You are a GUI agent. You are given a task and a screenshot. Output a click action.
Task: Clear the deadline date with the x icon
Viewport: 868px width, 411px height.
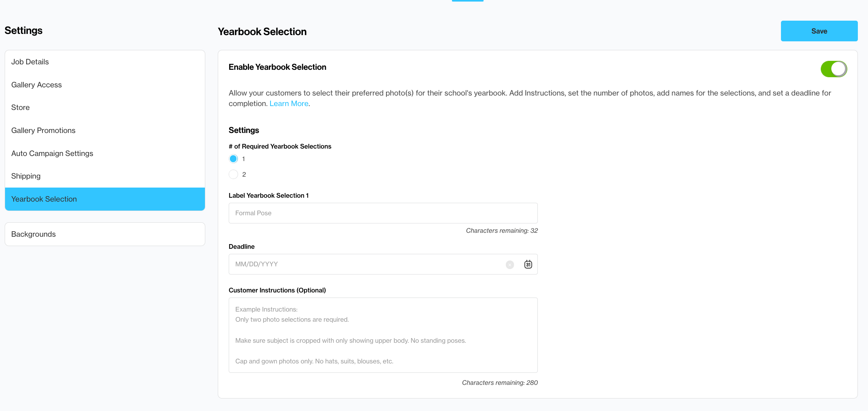click(510, 265)
